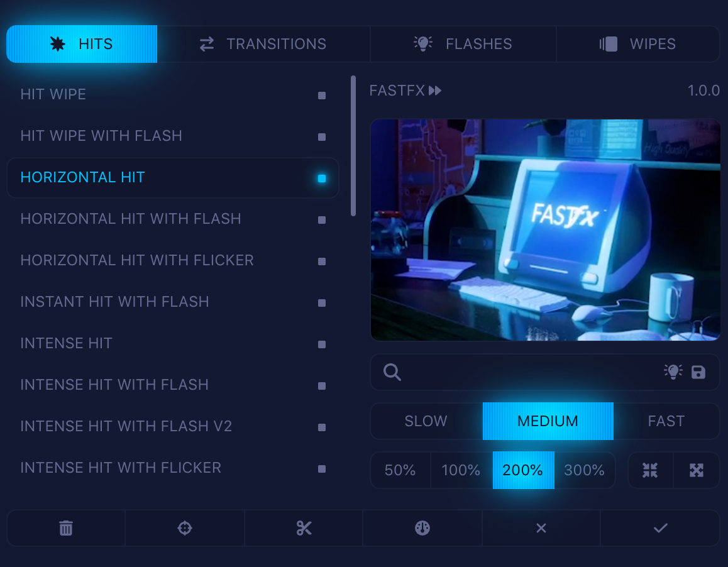Click the preset list scrollbar

tap(353, 146)
